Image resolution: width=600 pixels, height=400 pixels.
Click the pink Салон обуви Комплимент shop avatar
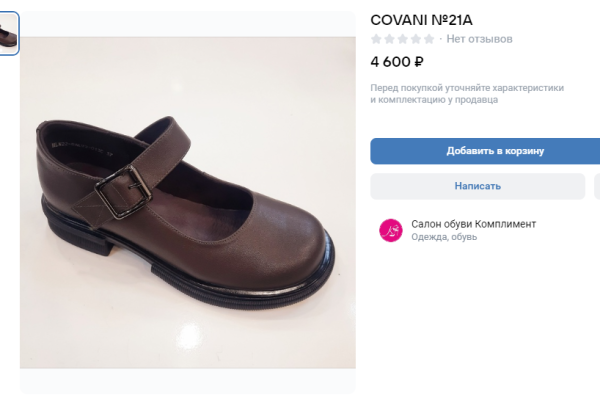pyautogui.click(x=390, y=230)
